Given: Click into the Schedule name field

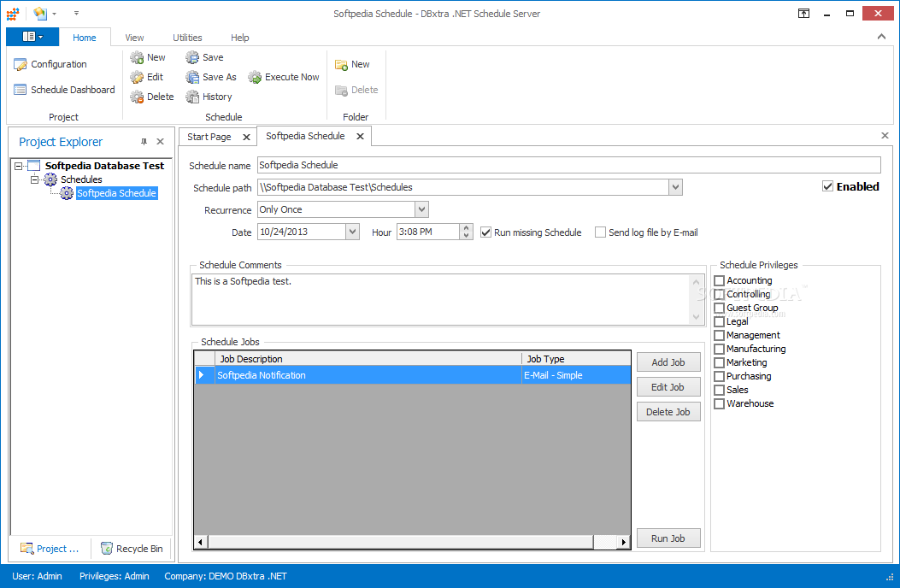Looking at the screenshot, I should 569,165.
